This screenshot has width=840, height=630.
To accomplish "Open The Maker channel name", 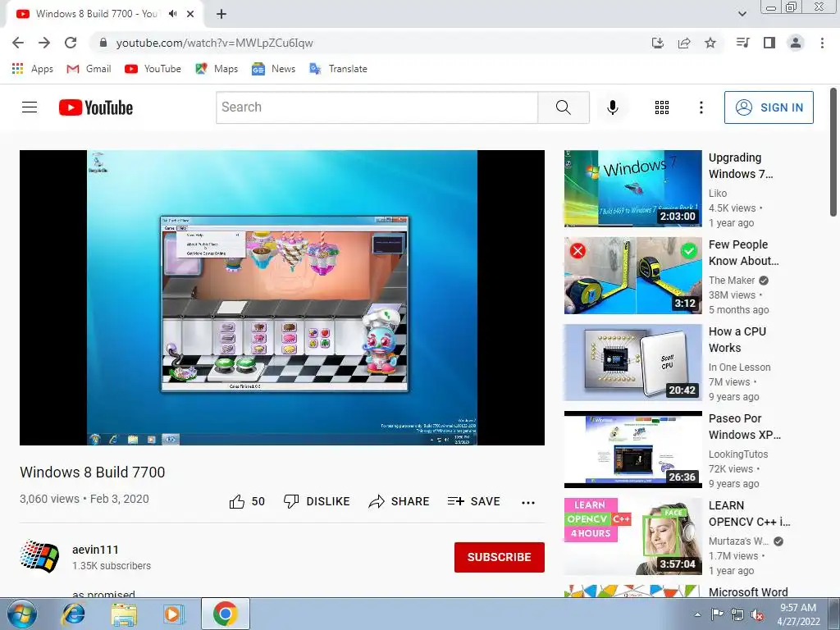I will click(732, 281).
